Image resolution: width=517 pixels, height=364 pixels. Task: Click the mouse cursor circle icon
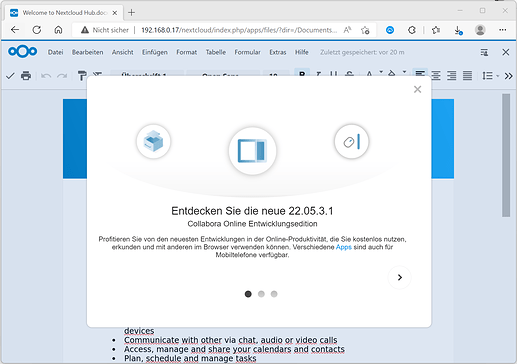pos(352,141)
